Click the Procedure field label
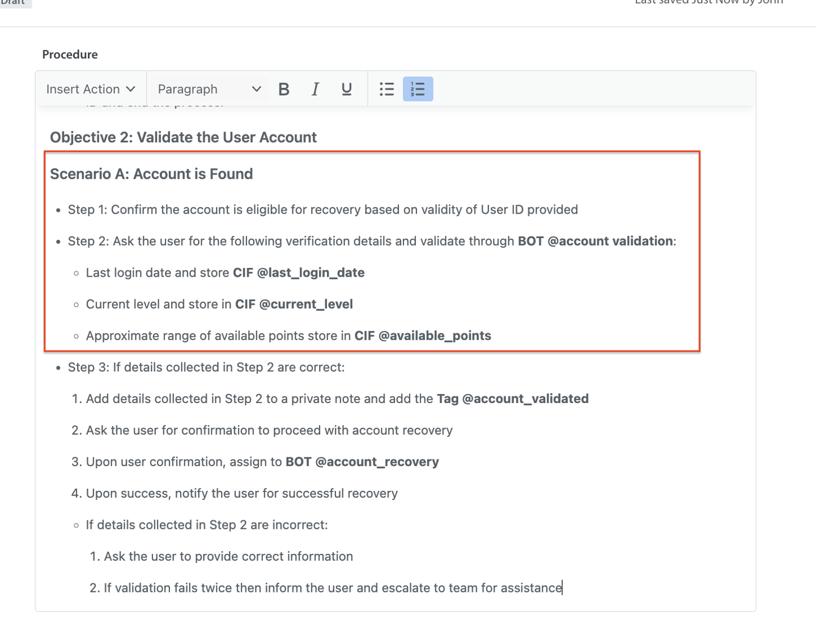 click(70, 54)
